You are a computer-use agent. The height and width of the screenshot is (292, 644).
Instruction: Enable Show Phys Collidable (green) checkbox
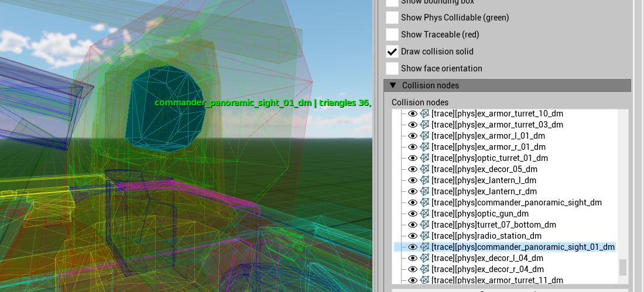pyautogui.click(x=392, y=18)
